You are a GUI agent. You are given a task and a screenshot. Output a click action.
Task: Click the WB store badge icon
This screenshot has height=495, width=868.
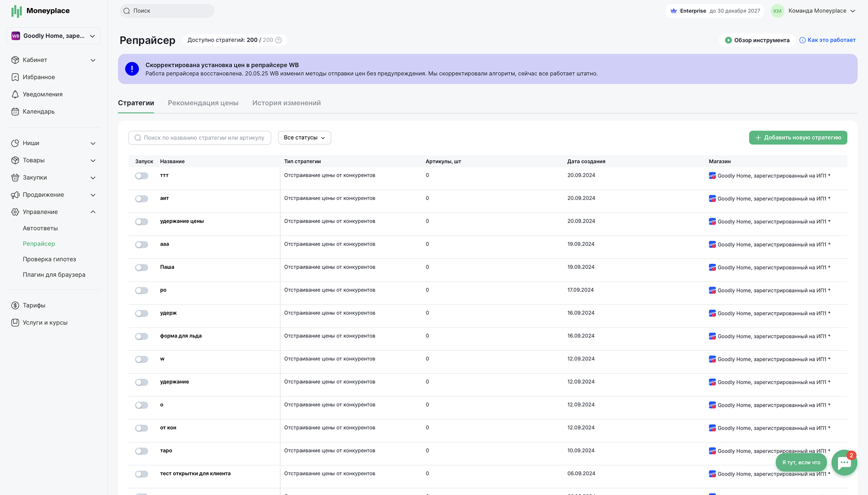[16, 36]
